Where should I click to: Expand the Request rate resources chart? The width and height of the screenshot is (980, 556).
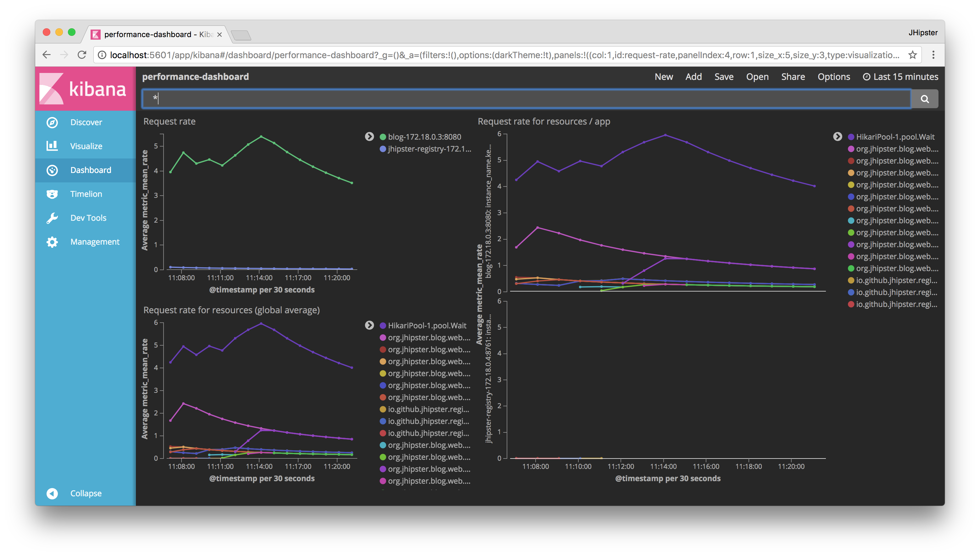pos(370,326)
